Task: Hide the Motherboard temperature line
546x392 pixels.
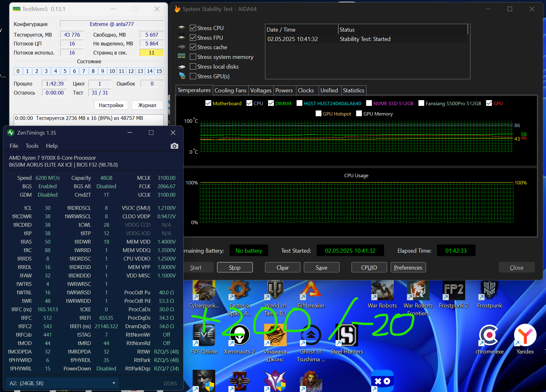Action: tap(208, 103)
